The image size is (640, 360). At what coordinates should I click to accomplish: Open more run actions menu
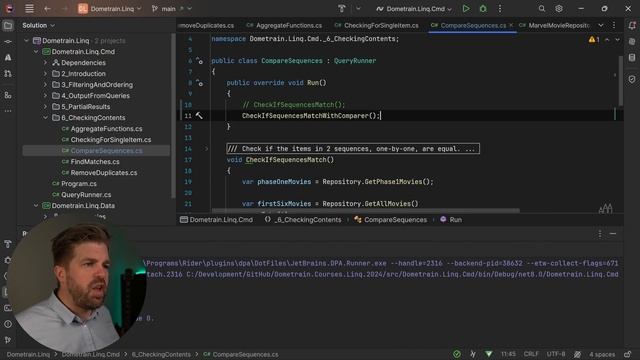[x=500, y=9]
